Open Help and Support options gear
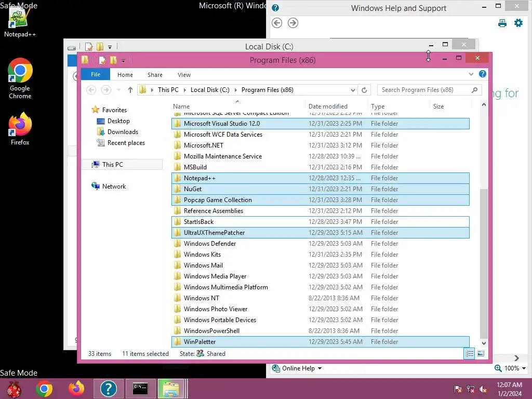 [x=518, y=23]
